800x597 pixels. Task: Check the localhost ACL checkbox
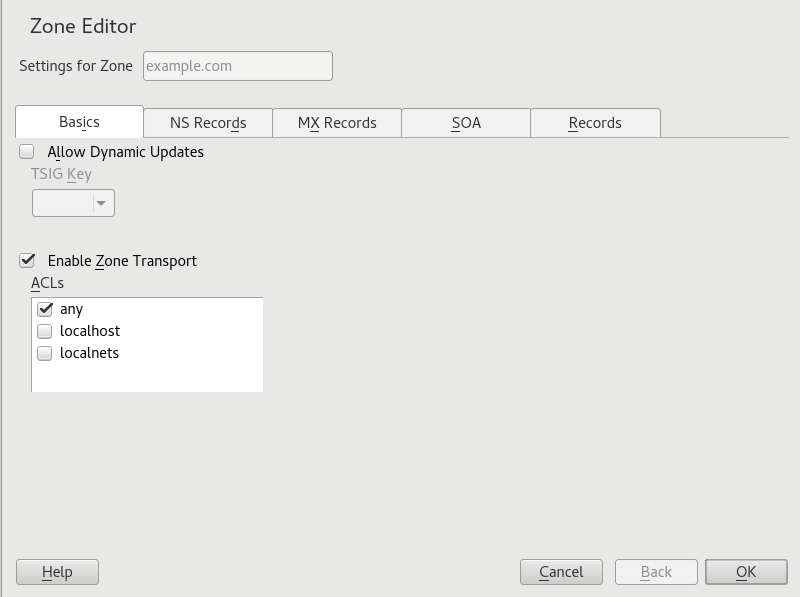pyautogui.click(x=44, y=331)
